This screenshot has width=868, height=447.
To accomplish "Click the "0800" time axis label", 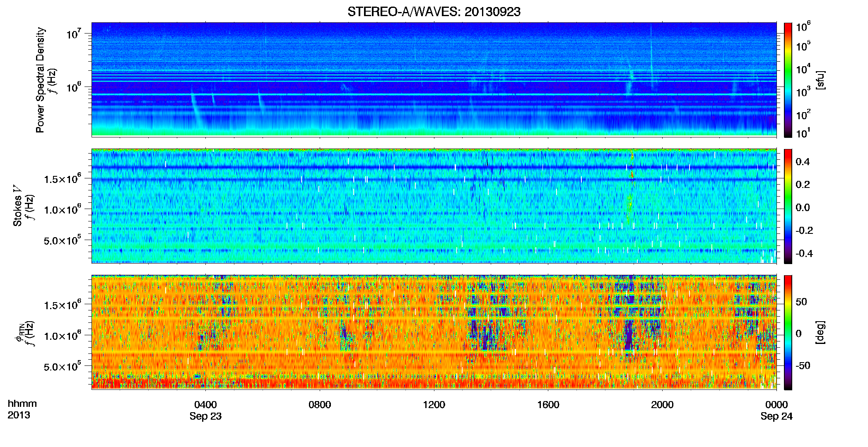I will (x=320, y=404).
